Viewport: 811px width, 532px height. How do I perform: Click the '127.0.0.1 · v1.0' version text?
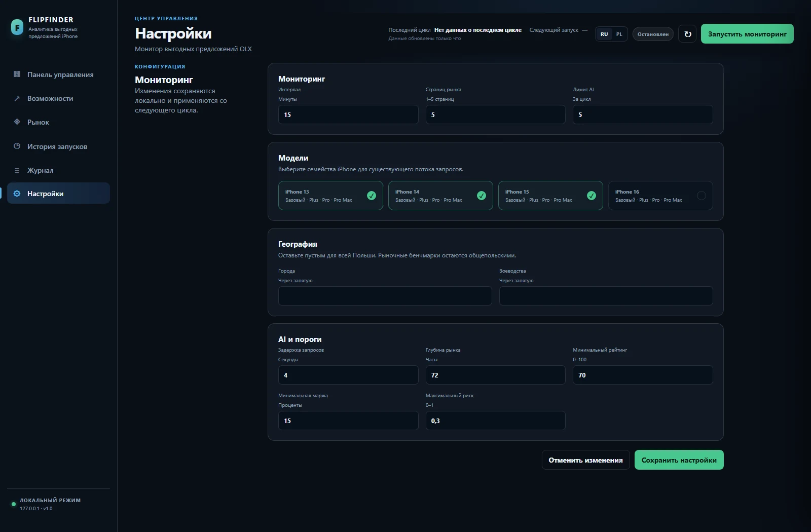(x=36, y=509)
